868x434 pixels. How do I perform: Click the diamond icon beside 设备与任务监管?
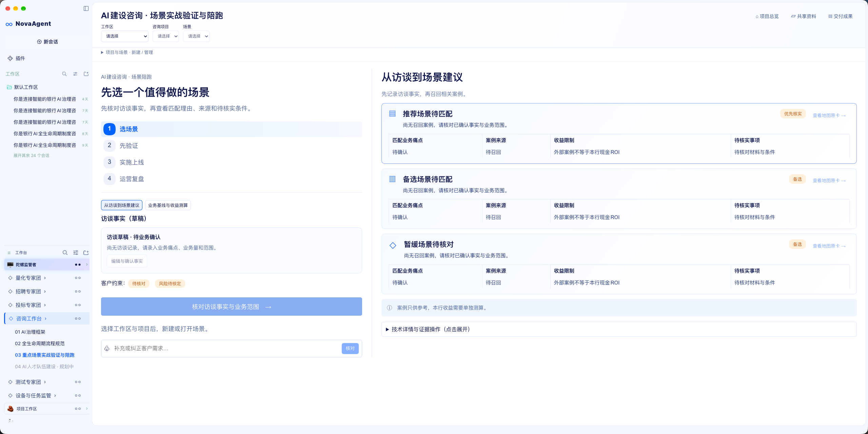pos(10,395)
